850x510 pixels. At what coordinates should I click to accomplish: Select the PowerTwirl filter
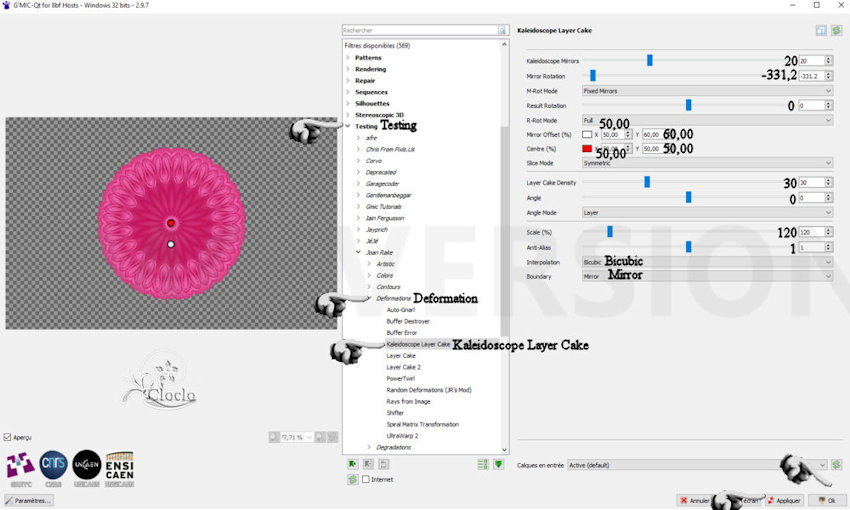400,378
